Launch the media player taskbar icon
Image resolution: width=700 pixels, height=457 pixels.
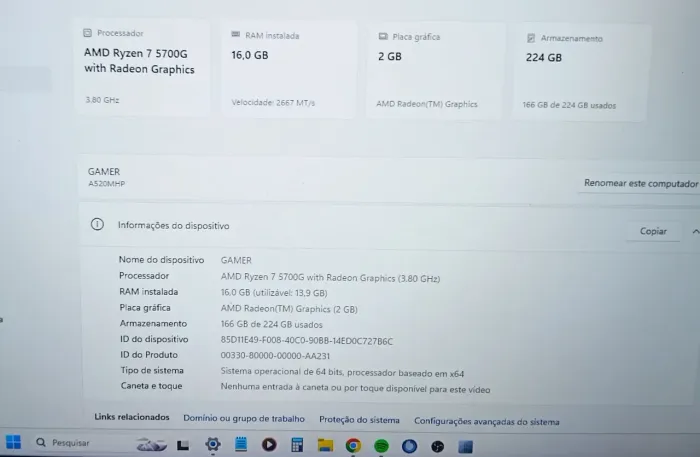[269, 445]
